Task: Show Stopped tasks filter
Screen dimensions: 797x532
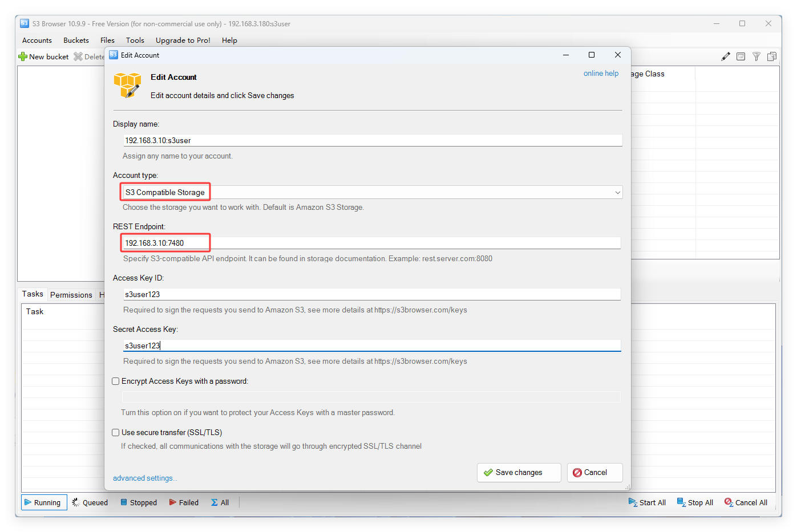Action: click(x=139, y=502)
